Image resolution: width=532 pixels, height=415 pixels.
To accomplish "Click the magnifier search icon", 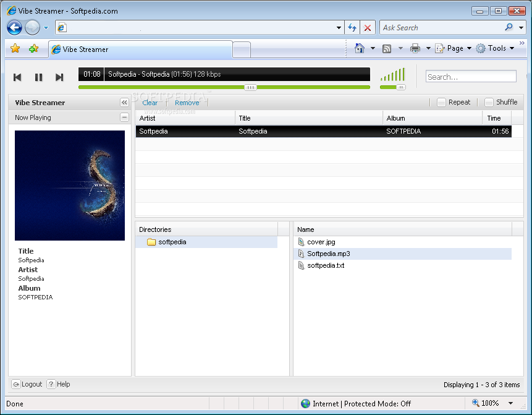I will click(509, 27).
